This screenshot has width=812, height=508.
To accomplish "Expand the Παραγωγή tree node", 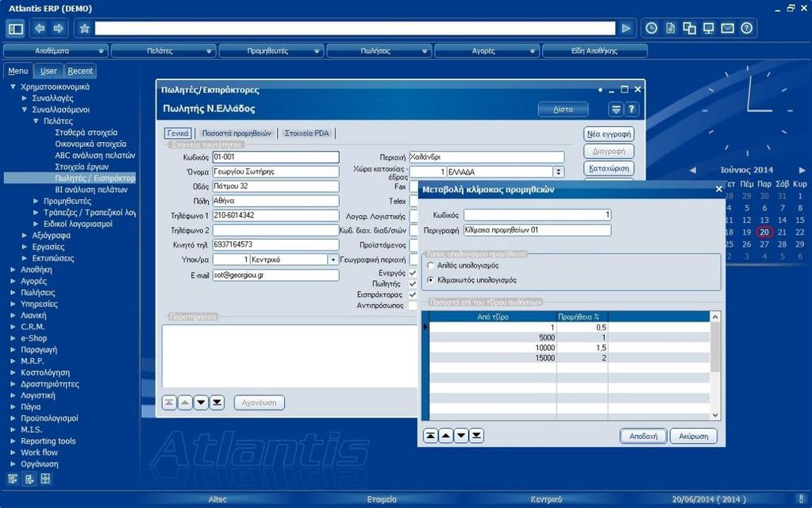I will (13, 349).
